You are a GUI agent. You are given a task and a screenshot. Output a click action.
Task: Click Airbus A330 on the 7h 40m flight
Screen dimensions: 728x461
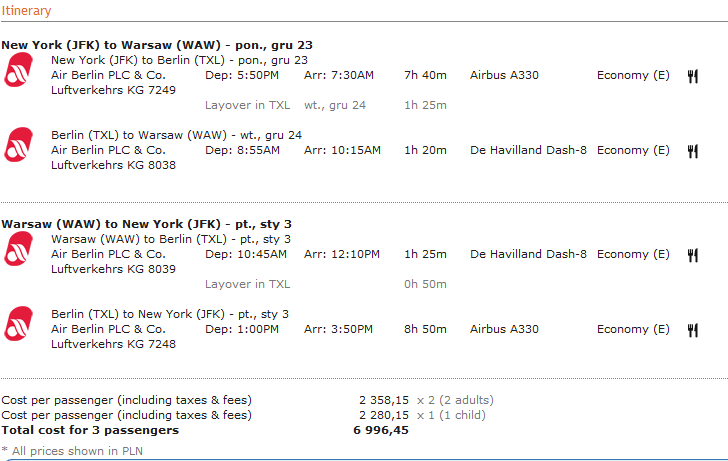tap(504, 75)
